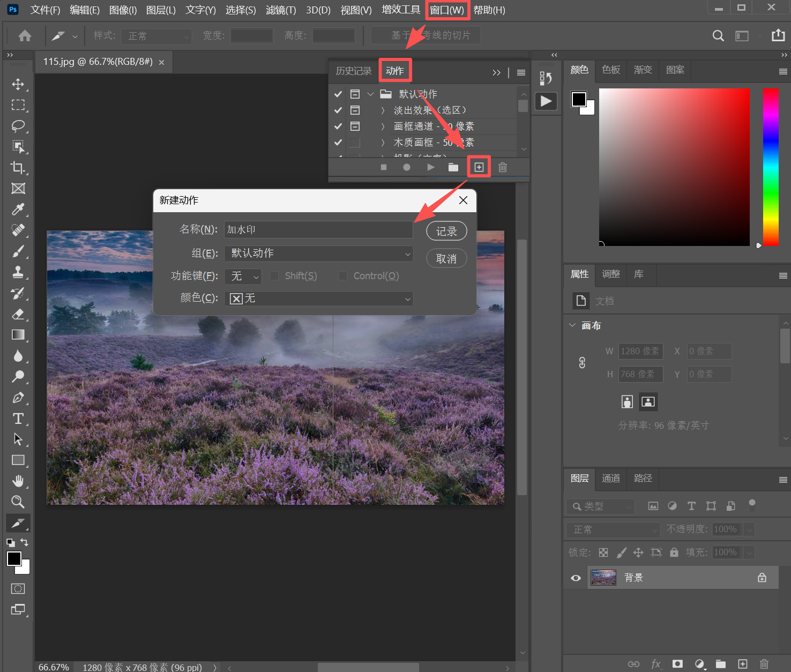This screenshot has width=791, height=672.
Task: Switch to the 通道 tab
Action: (611, 478)
